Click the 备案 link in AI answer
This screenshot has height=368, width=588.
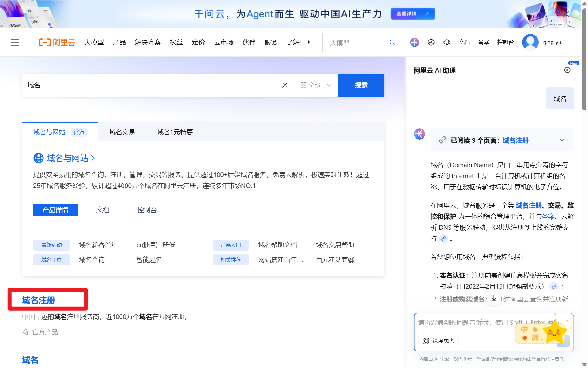(x=548, y=217)
